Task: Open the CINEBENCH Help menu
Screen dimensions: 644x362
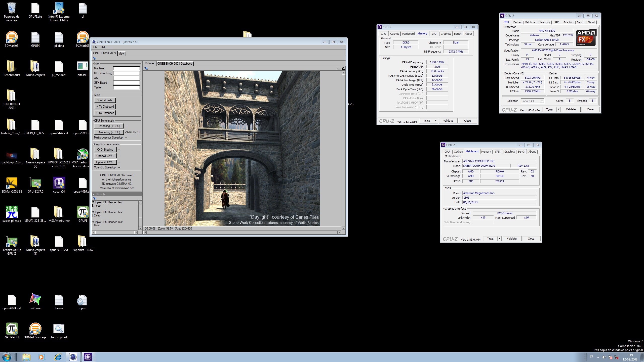Action: pyautogui.click(x=103, y=47)
